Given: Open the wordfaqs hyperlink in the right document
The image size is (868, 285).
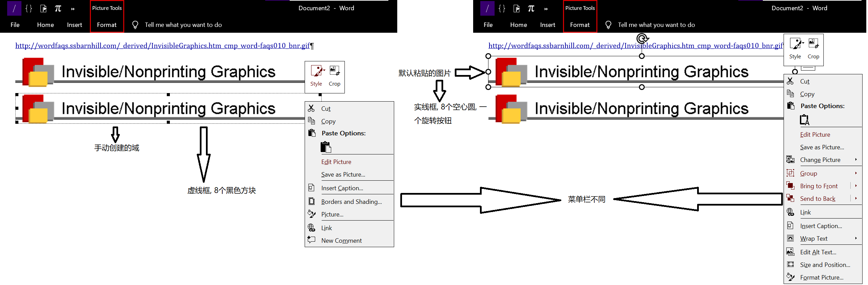Looking at the screenshot, I should click(x=636, y=46).
